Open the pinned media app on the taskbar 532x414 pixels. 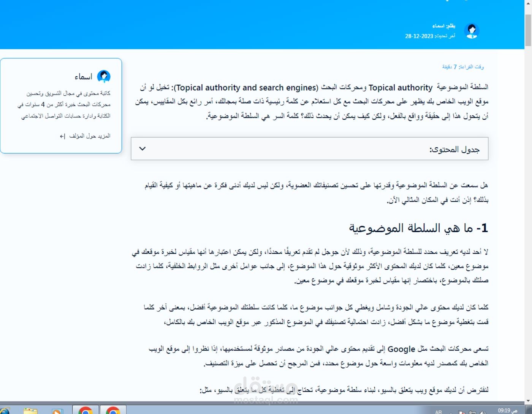click(57, 410)
